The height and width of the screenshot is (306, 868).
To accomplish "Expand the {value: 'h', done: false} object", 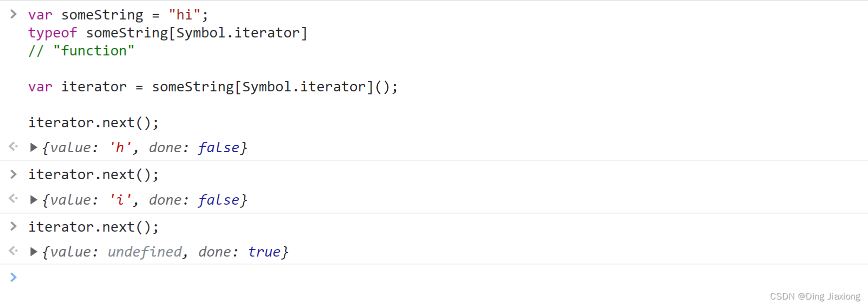I will point(33,148).
